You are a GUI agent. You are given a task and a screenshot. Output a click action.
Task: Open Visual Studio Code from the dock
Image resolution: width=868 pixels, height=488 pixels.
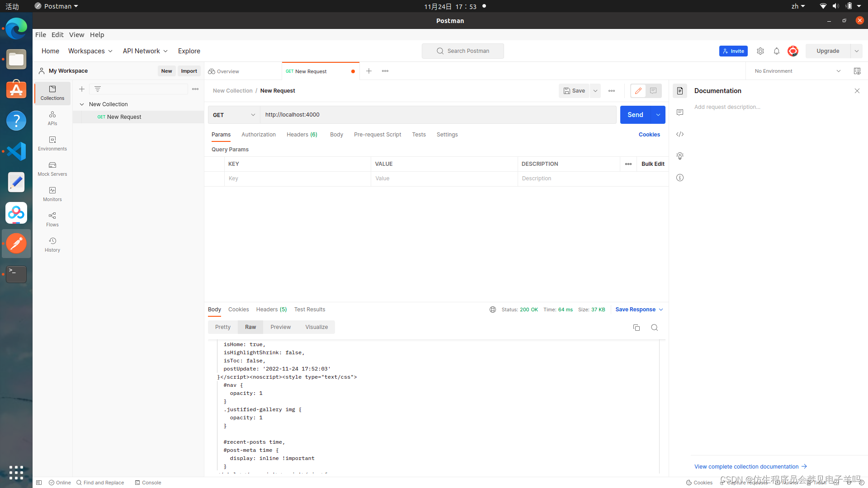point(16,151)
